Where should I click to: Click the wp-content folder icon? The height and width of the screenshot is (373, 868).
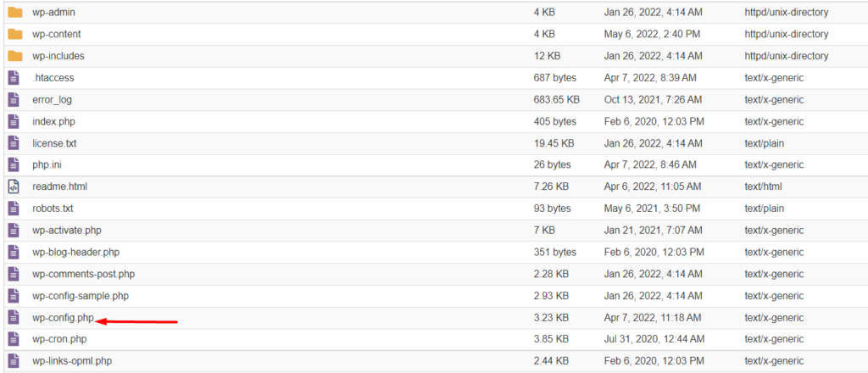coord(14,34)
